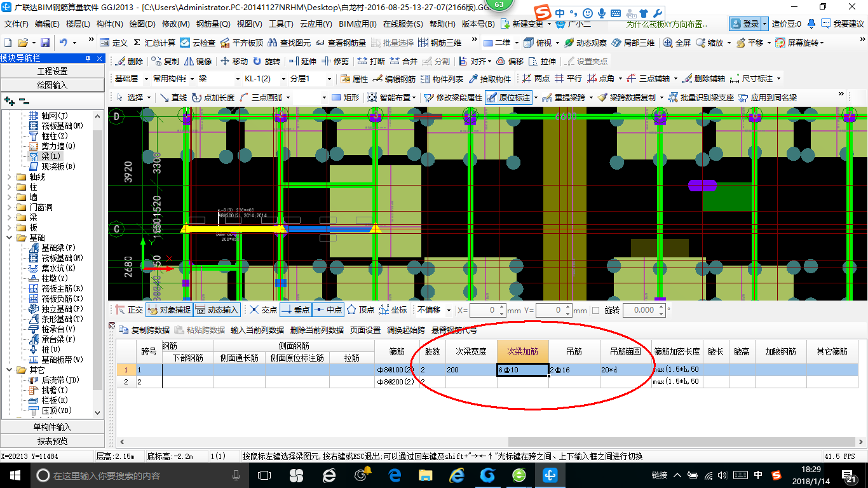Click 批量识别梁支座 batch identify supports

(x=701, y=97)
